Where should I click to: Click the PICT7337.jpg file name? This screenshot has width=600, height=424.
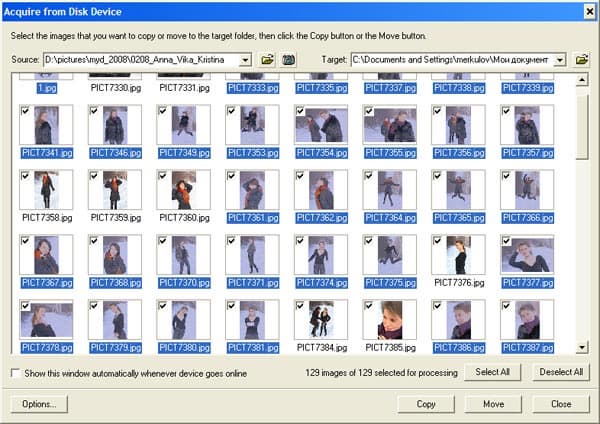[x=390, y=88]
